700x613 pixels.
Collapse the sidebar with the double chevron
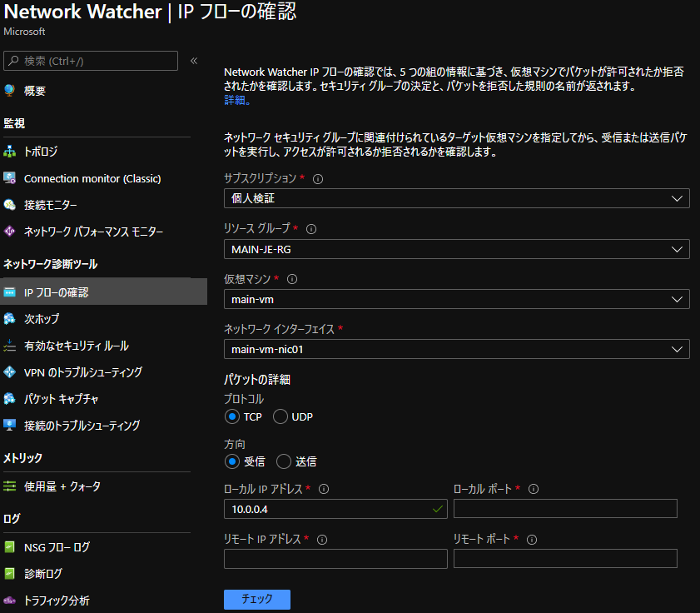194,61
